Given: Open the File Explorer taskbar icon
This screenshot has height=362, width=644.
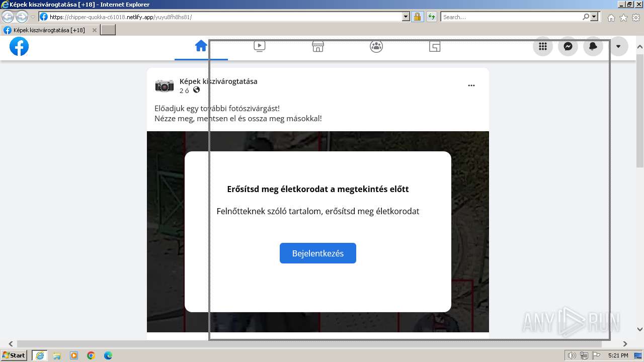Looking at the screenshot, I should click(x=57, y=355).
